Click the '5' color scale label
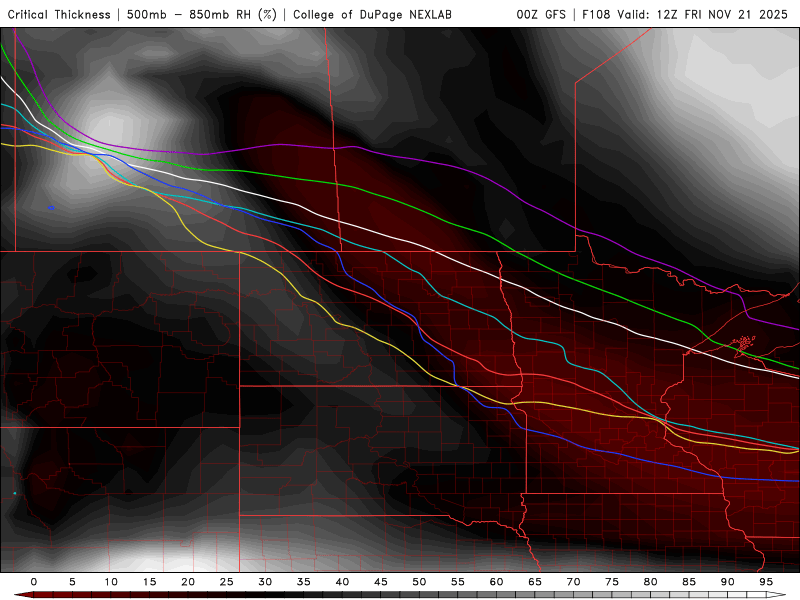 pyautogui.click(x=72, y=582)
